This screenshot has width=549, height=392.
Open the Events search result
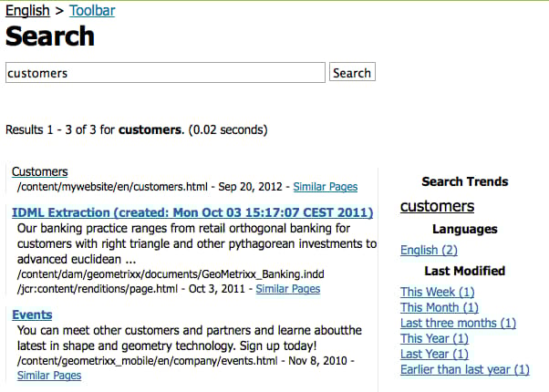click(32, 315)
